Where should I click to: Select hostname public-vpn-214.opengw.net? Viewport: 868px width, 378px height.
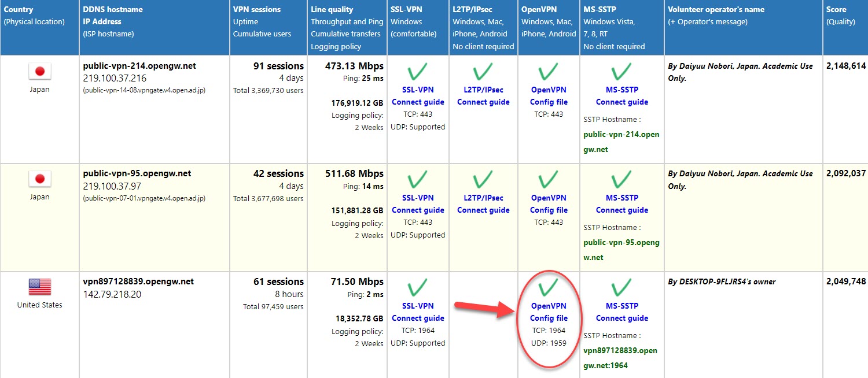[139, 66]
